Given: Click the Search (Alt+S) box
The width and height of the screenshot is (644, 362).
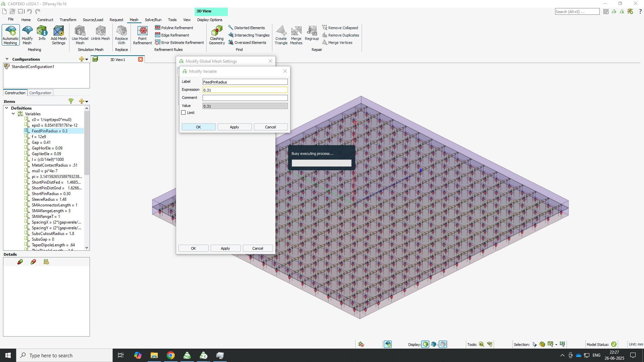Looking at the screenshot, I should pyautogui.click(x=577, y=12).
